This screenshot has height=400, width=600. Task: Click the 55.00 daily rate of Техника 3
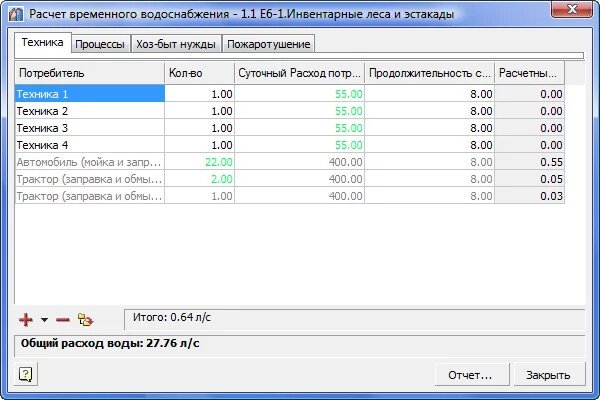pos(300,128)
